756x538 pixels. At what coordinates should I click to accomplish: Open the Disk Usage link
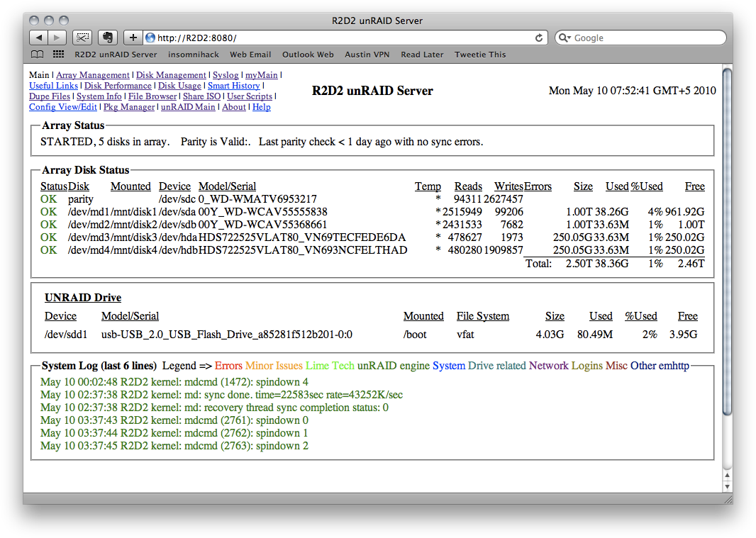point(179,85)
